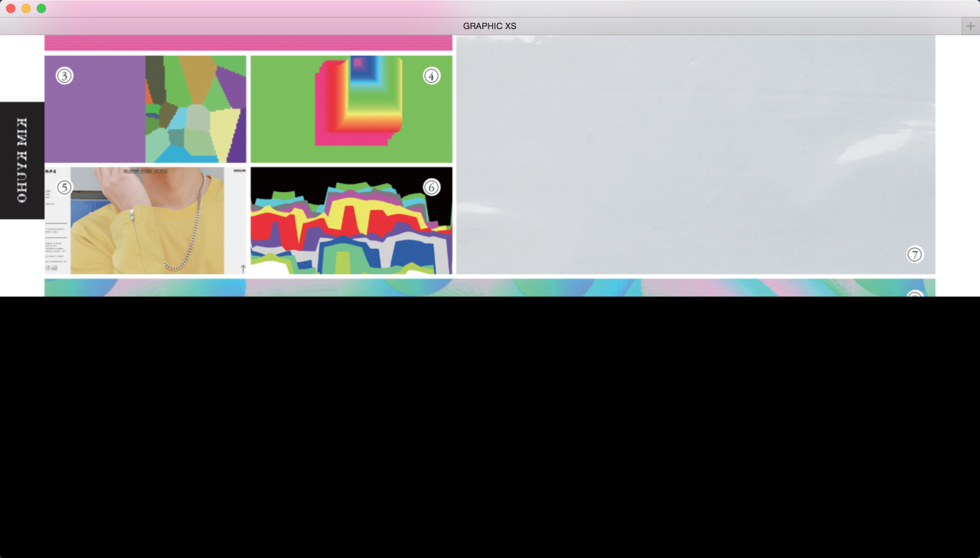The height and width of the screenshot is (558, 980).
Task: Open the circled number 5 badge
Action: [64, 188]
